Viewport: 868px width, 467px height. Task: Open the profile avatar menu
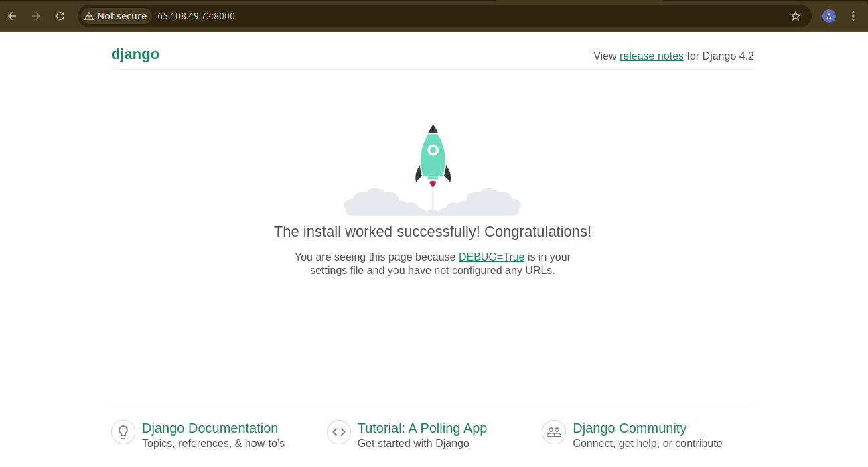829,16
